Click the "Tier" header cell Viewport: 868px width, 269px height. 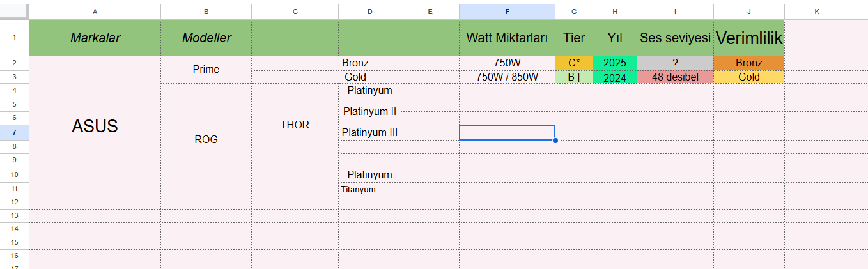[574, 38]
